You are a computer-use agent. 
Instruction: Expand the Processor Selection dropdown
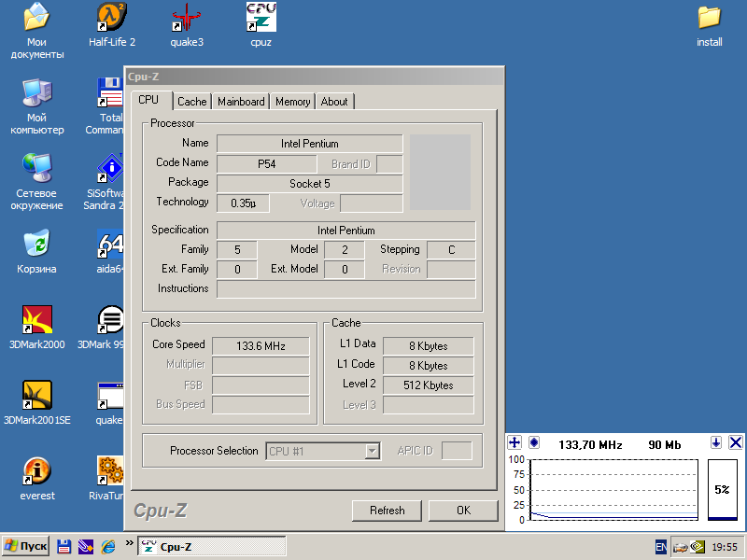[x=373, y=451]
